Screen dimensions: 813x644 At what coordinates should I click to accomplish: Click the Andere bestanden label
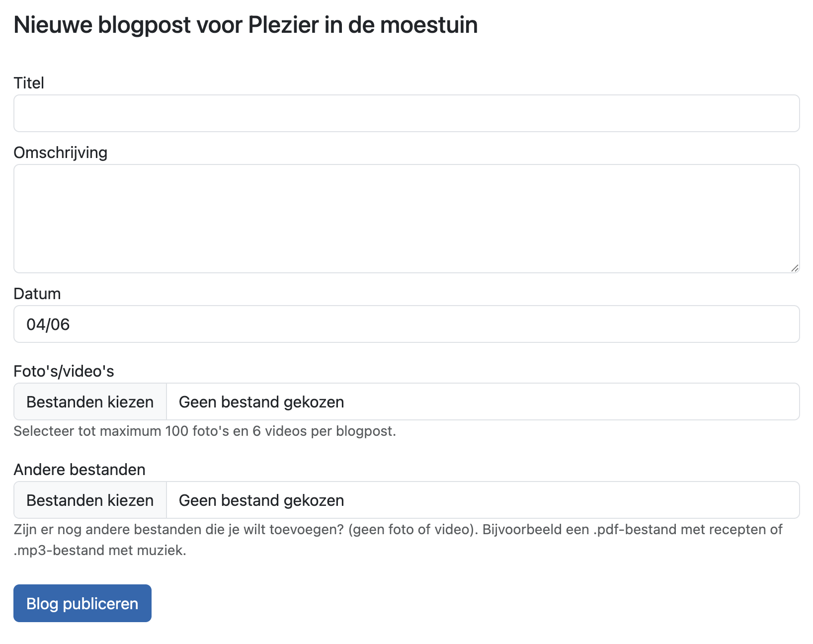tap(80, 470)
